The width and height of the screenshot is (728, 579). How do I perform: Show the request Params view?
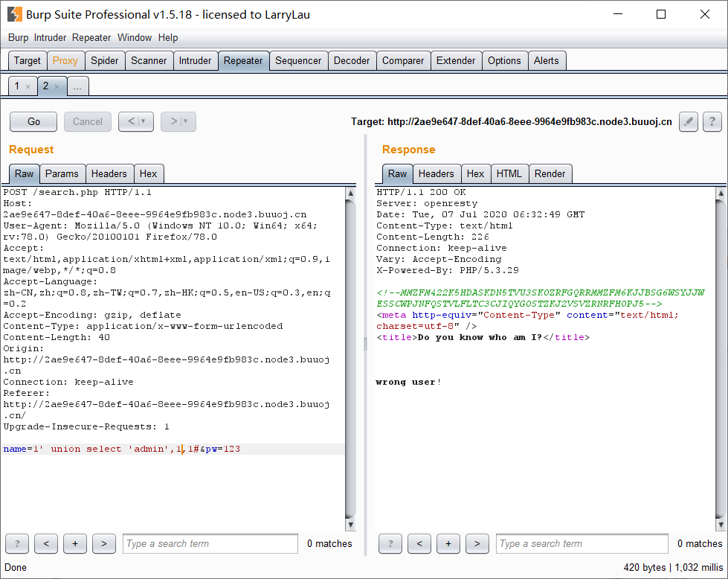tap(62, 174)
